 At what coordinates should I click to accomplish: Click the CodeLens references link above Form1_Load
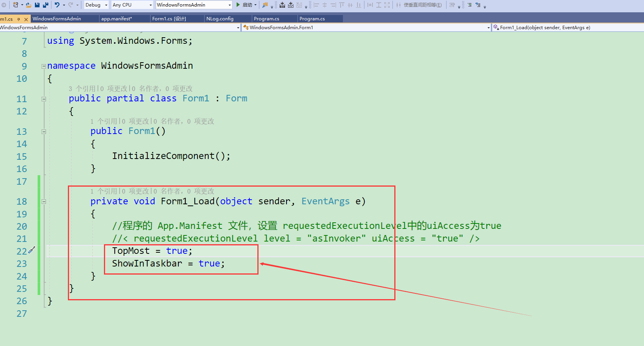click(x=104, y=191)
